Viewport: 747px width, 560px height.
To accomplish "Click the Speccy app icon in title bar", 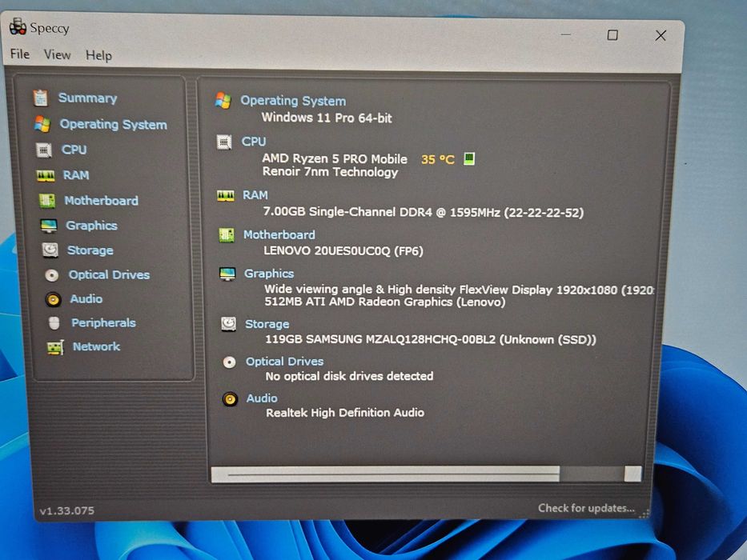I will pos(18,26).
